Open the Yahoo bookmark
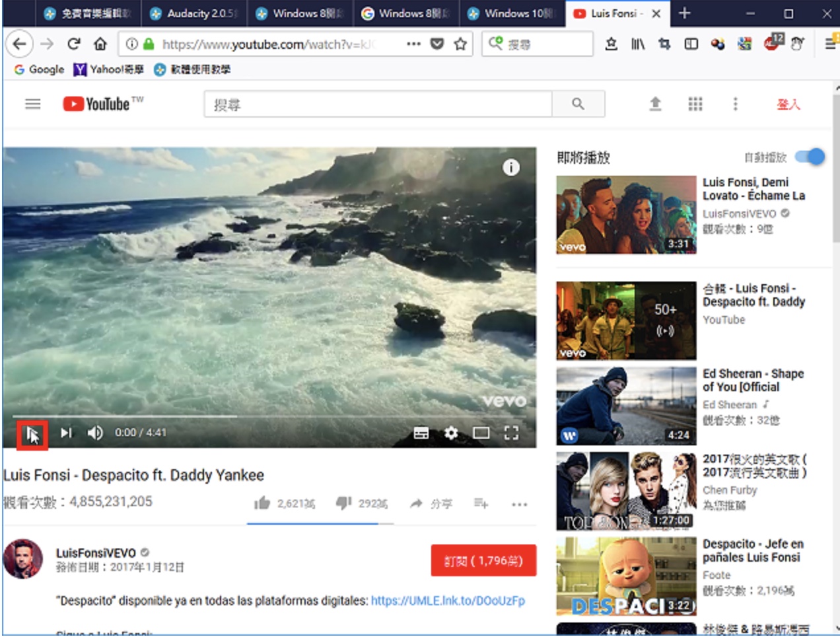The image size is (840, 637). pos(109,69)
